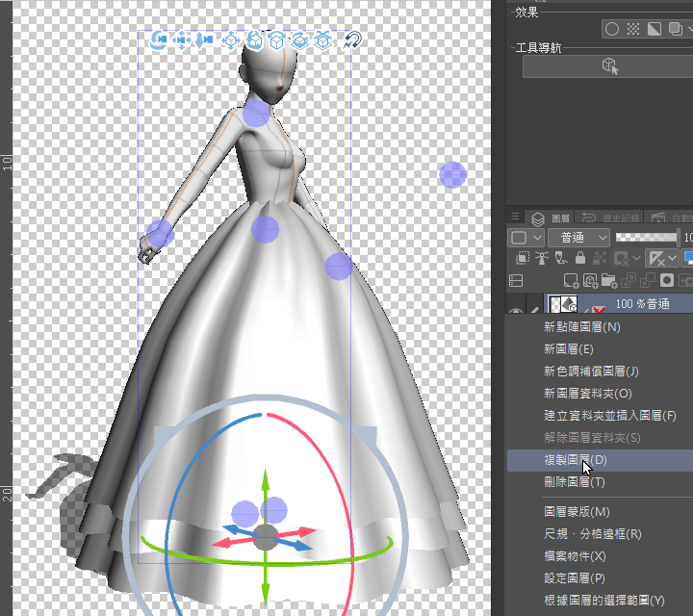Enable the tone dots effect icon
693x616 pixels.
[633, 29]
